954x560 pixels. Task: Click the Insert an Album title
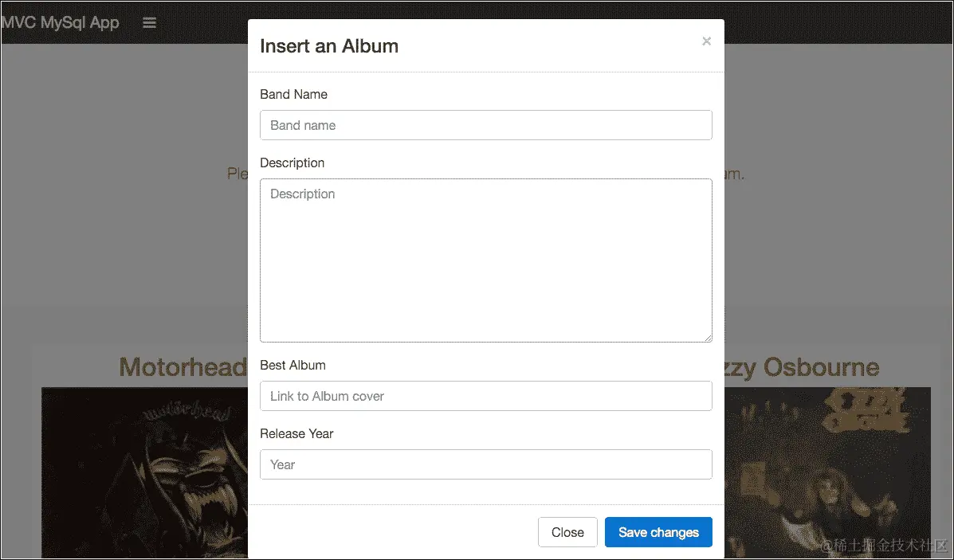coord(328,46)
